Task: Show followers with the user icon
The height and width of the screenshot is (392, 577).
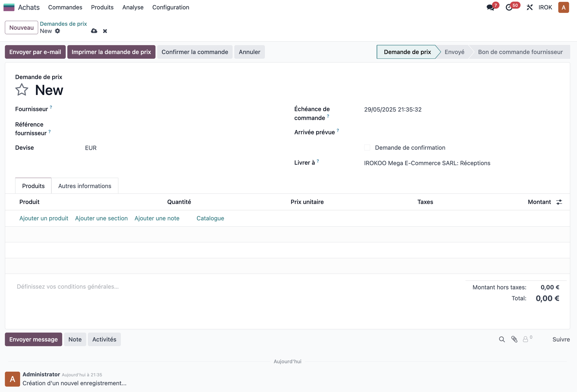Action: point(525,339)
